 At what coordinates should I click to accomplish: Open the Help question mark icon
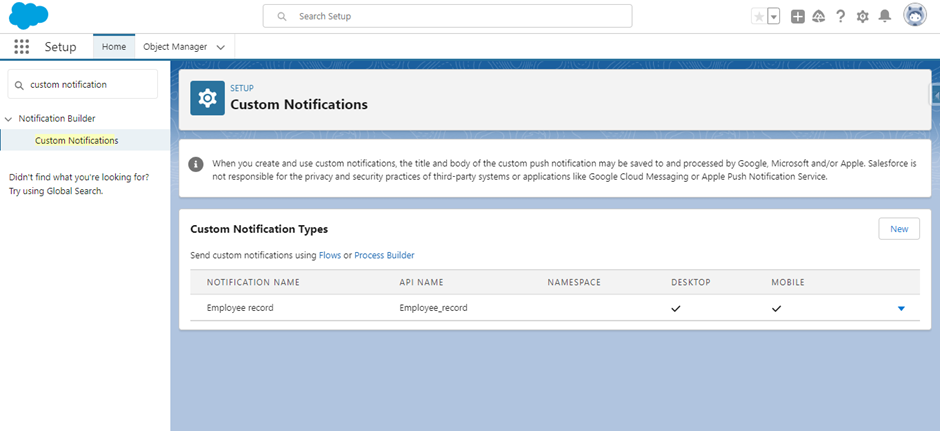click(840, 17)
